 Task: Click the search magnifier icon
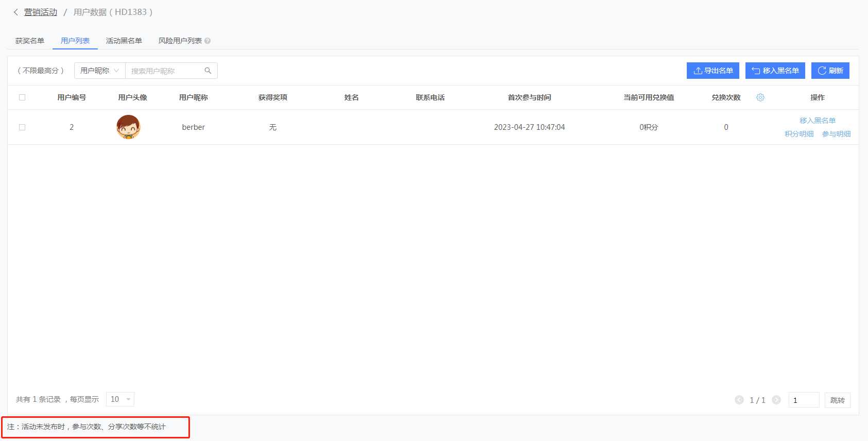coord(208,71)
